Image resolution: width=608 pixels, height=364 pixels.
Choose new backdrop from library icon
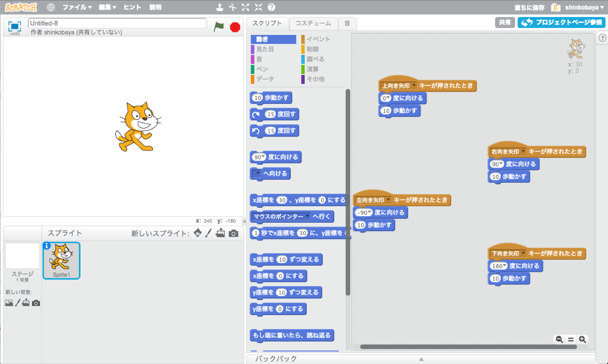tap(9, 303)
